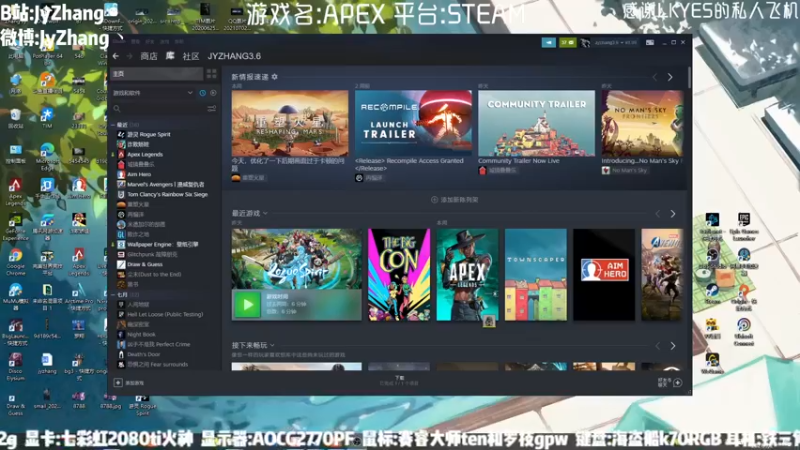Select Rogue Spirit in the game list
This screenshot has height=450, width=800.
(x=148, y=135)
